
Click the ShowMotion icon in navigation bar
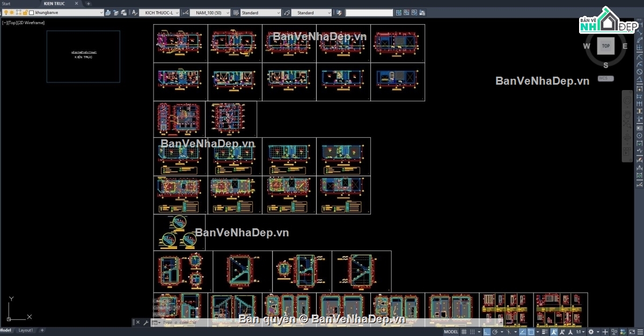[x=627, y=152]
